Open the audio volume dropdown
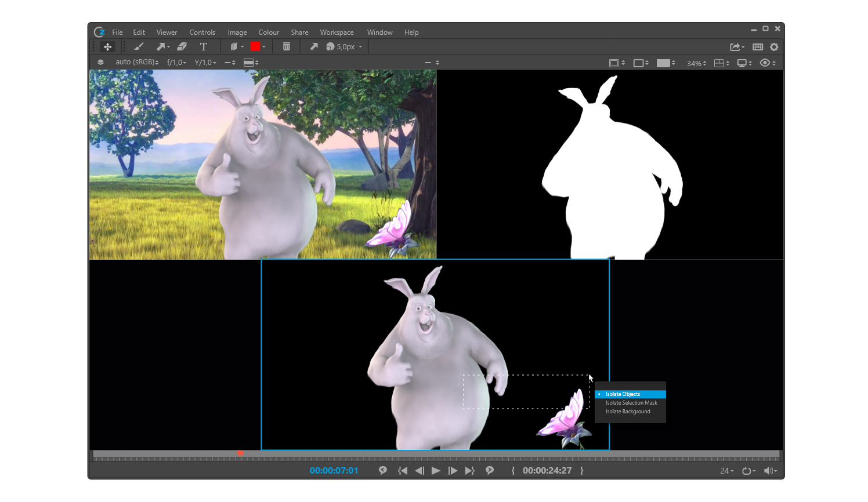The width and height of the screenshot is (868, 502). point(771,471)
